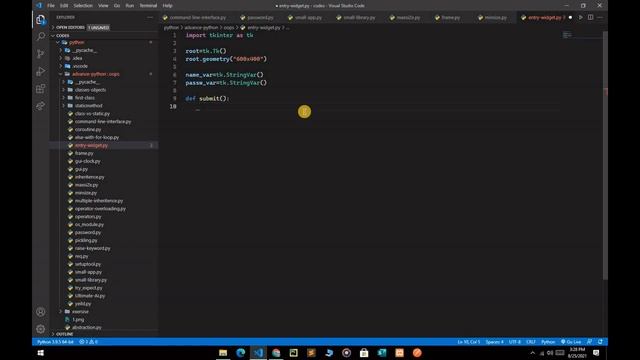Open the Run and Debug view
The height and width of the screenshot is (360, 640).
coord(40,71)
